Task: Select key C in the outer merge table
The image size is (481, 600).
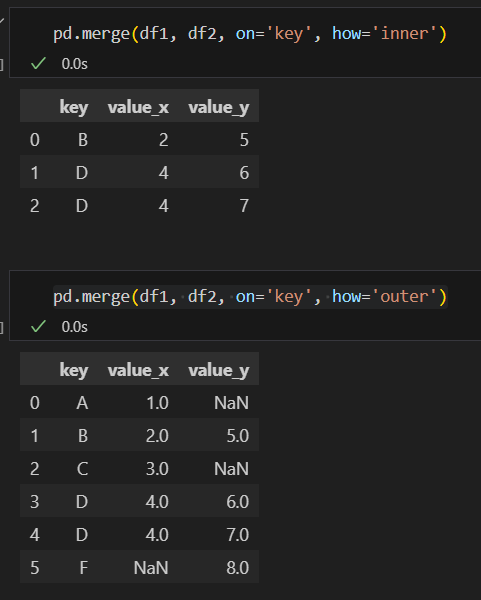Action: (x=82, y=469)
